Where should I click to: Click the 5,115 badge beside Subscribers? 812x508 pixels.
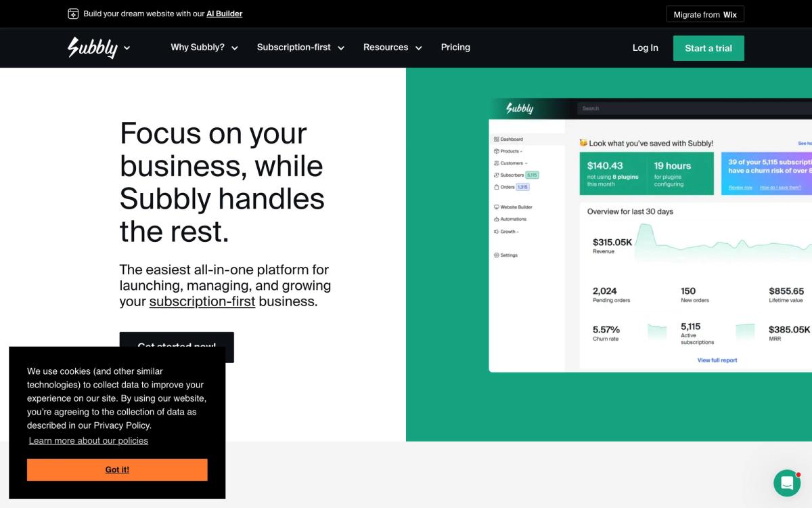coord(532,175)
